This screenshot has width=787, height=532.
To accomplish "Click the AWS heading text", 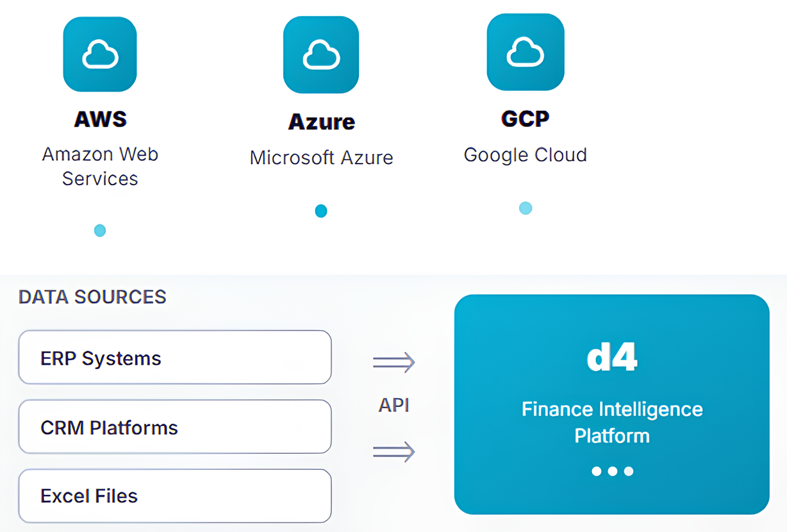I will (x=101, y=119).
